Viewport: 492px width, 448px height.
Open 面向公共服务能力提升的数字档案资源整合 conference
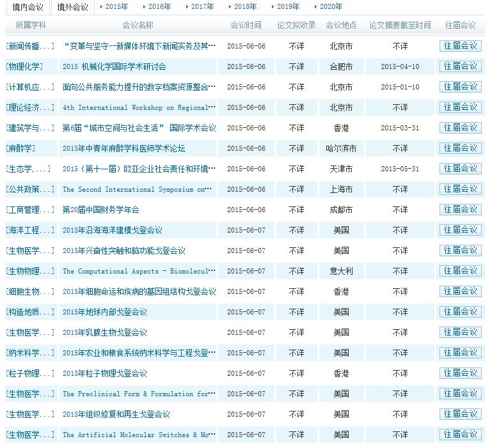point(139,87)
